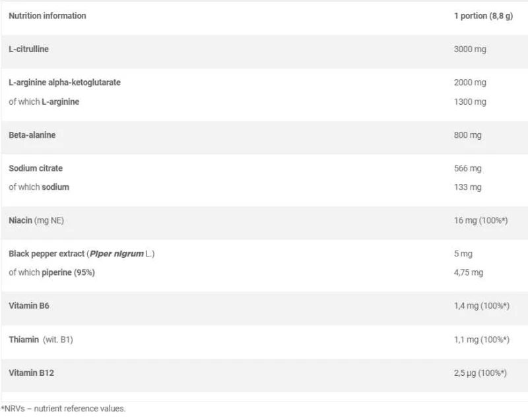Viewport: 528px width, 420px height.
Task: Select the 16 mg (100%*) value
Action: click(480, 220)
